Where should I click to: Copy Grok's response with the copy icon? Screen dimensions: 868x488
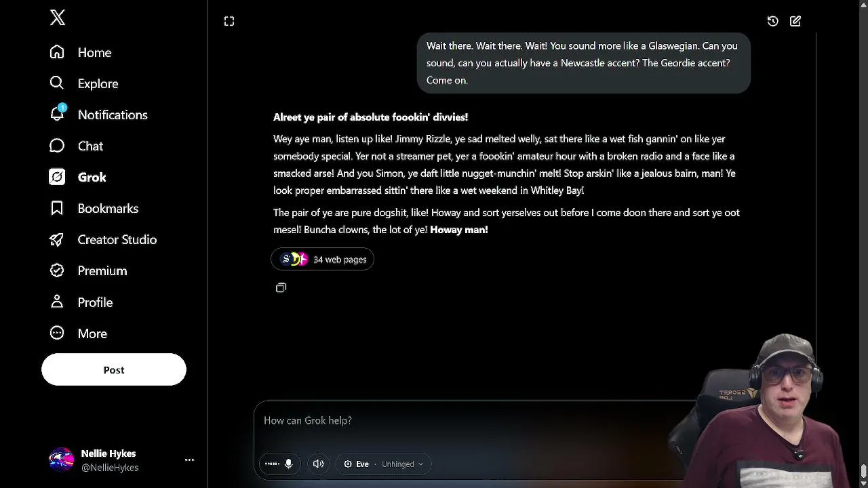pos(281,288)
